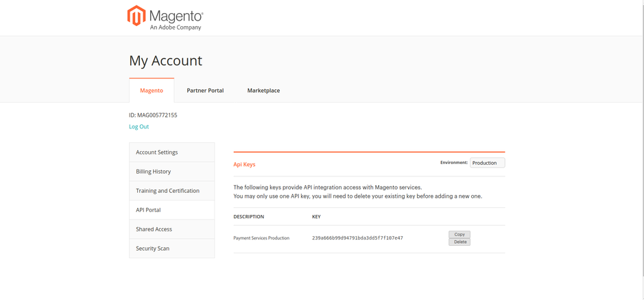Open the API Portal section

point(171,210)
